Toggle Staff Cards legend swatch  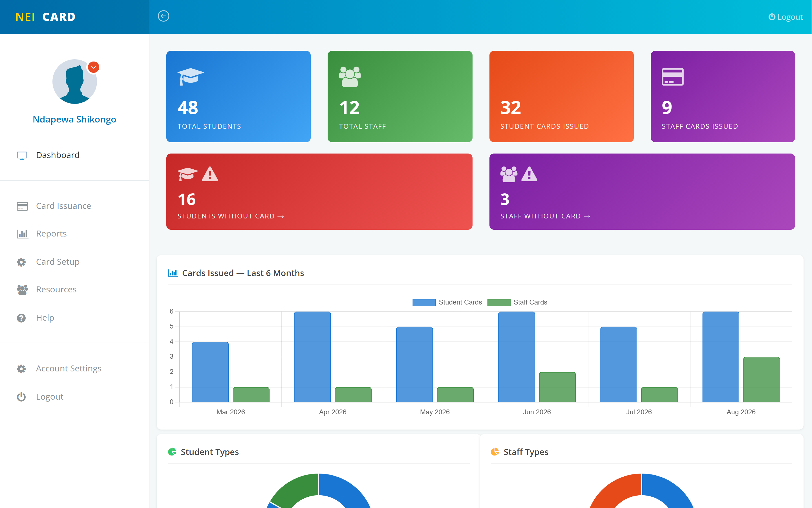[498, 302]
